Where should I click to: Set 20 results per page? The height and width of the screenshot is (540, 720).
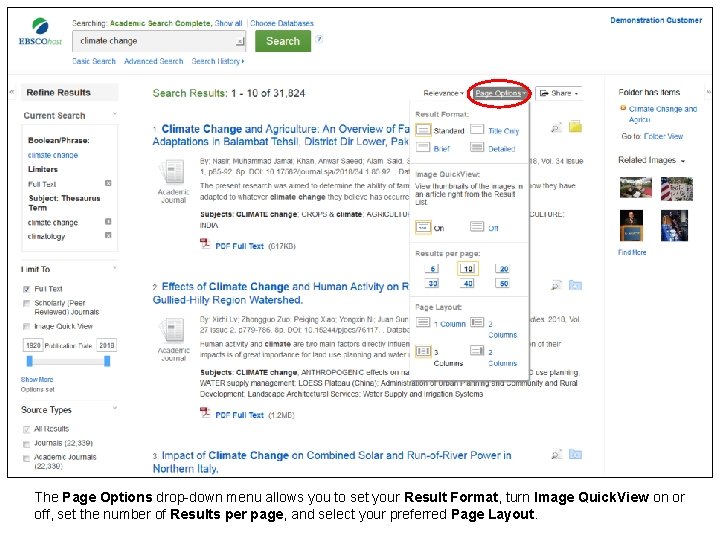[503, 269]
